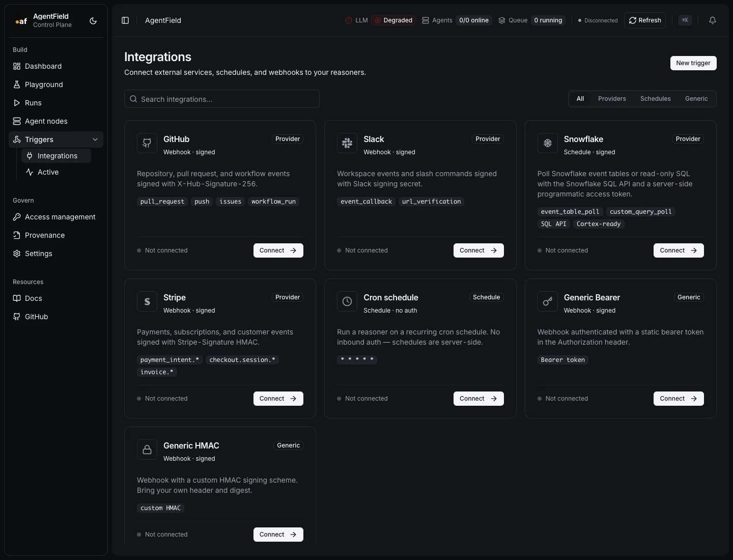Image resolution: width=733 pixels, height=560 pixels.
Task: Click the Cron schedule Schedule badge
Action: pyautogui.click(x=487, y=297)
